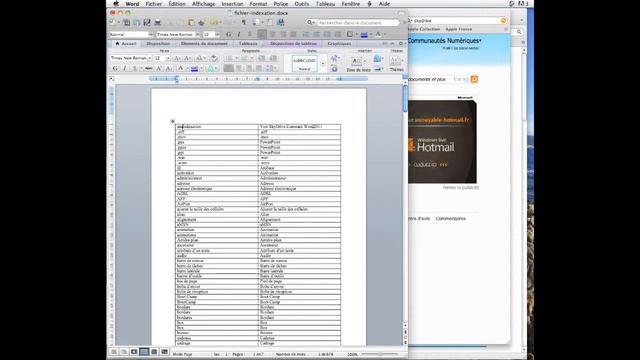The image size is (640, 360).
Task: Click the change styles icon beside style gallery
Action: [x=334, y=58]
